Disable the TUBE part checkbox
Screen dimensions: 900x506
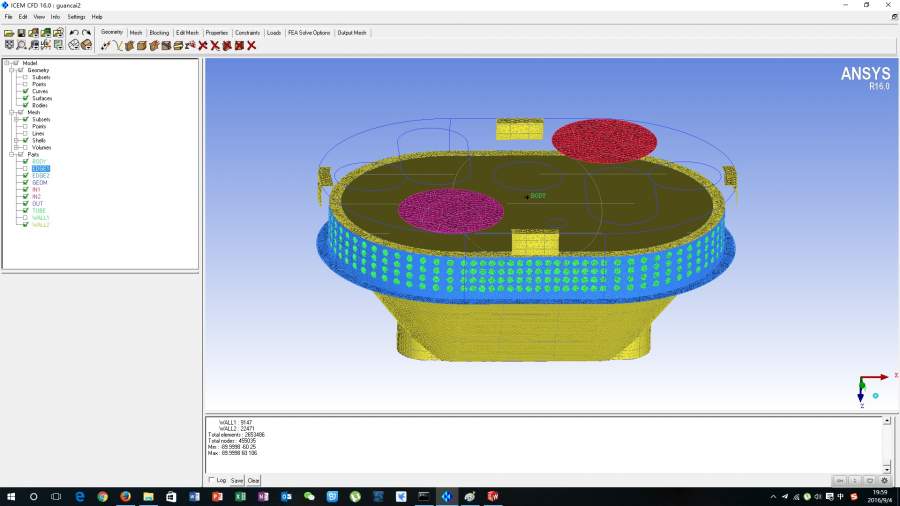25,211
